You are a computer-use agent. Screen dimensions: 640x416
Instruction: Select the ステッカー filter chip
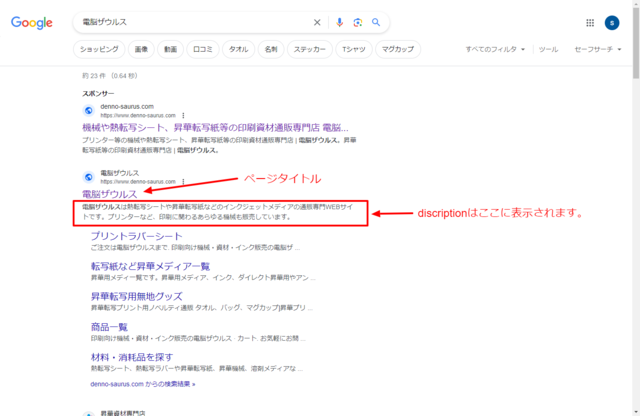click(x=310, y=49)
